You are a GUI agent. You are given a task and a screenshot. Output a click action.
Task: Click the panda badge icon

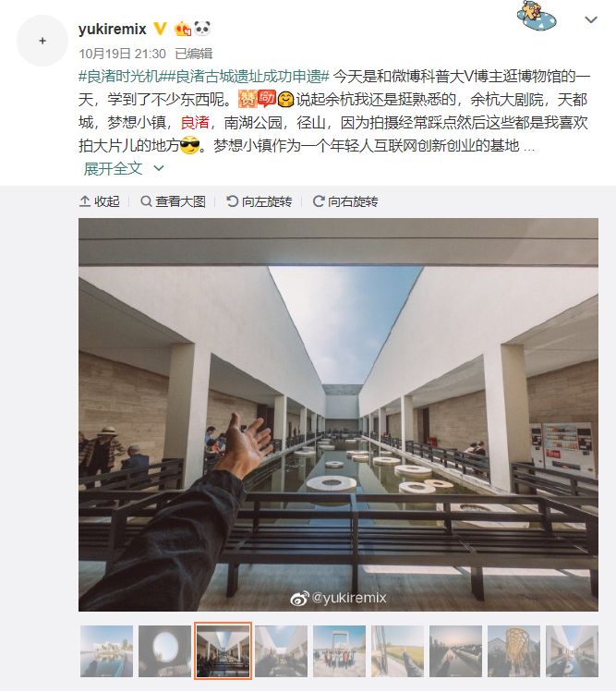click(202, 29)
